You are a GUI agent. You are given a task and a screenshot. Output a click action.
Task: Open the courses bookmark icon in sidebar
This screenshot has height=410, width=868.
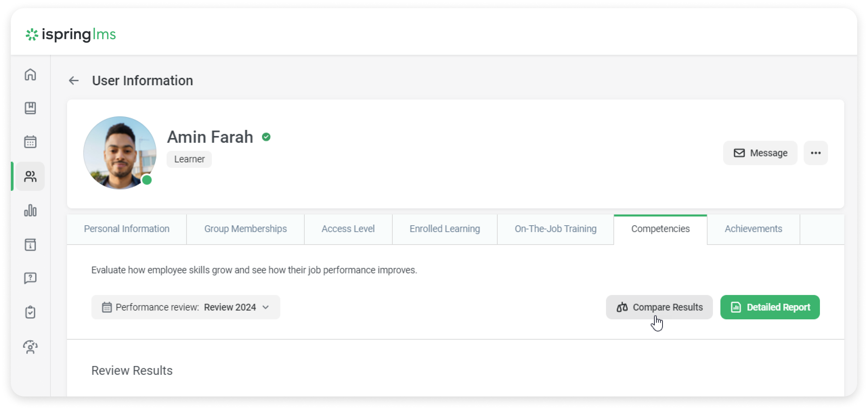pyautogui.click(x=30, y=108)
